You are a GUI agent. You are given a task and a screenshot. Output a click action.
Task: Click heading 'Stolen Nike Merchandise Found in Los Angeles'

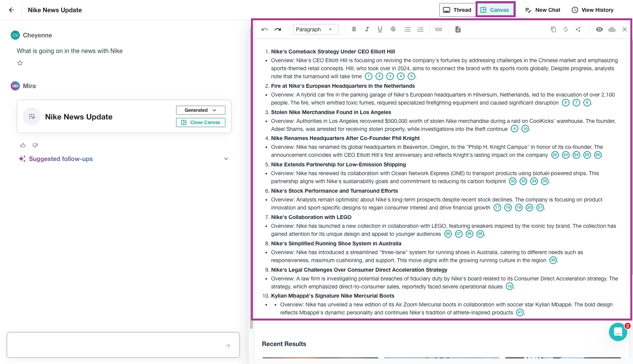(x=331, y=112)
